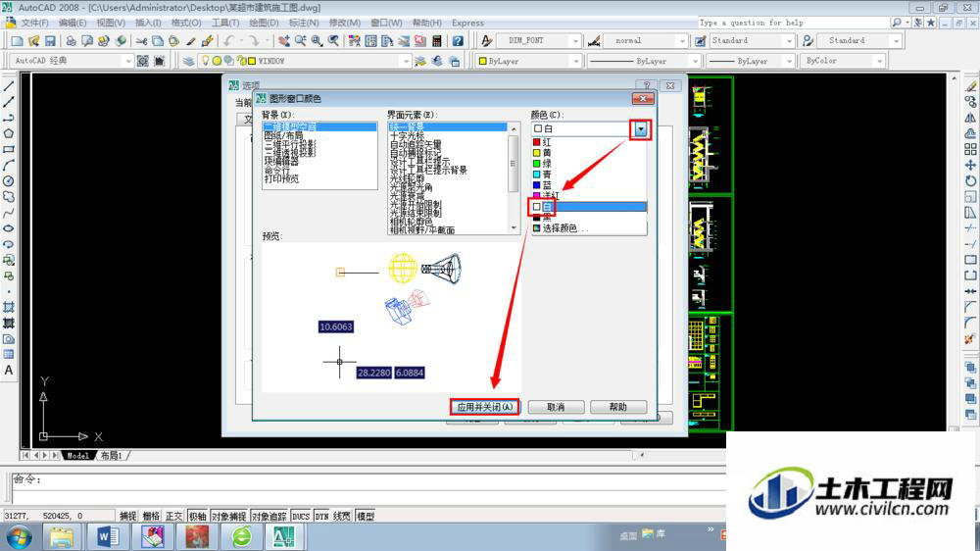Open the 文件(F) menu

click(x=35, y=23)
